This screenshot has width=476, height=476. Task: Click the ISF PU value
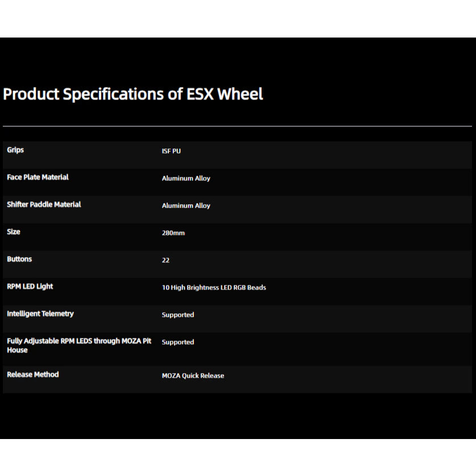pyautogui.click(x=171, y=151)
